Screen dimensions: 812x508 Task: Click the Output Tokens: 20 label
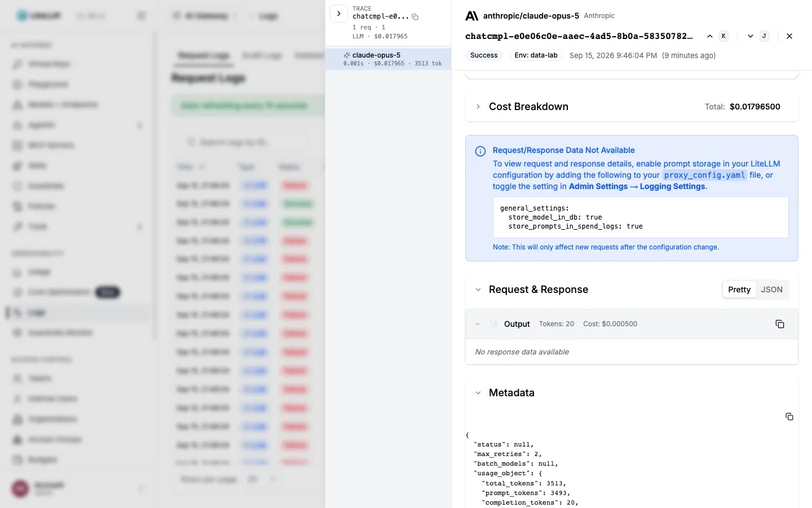tap(557, 324)
